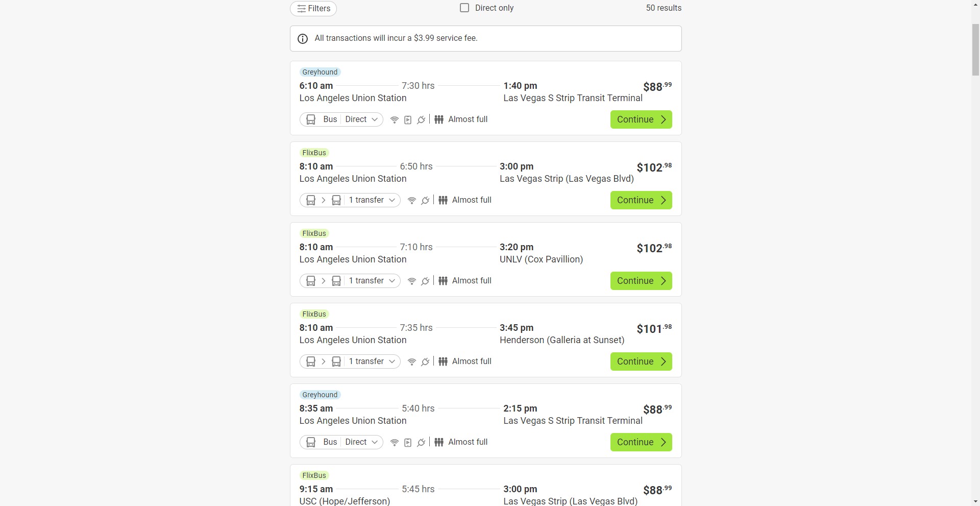The width and height of the screenshot is (980, 506).
Task: Open the Filters panel
Action: (313, 9)
